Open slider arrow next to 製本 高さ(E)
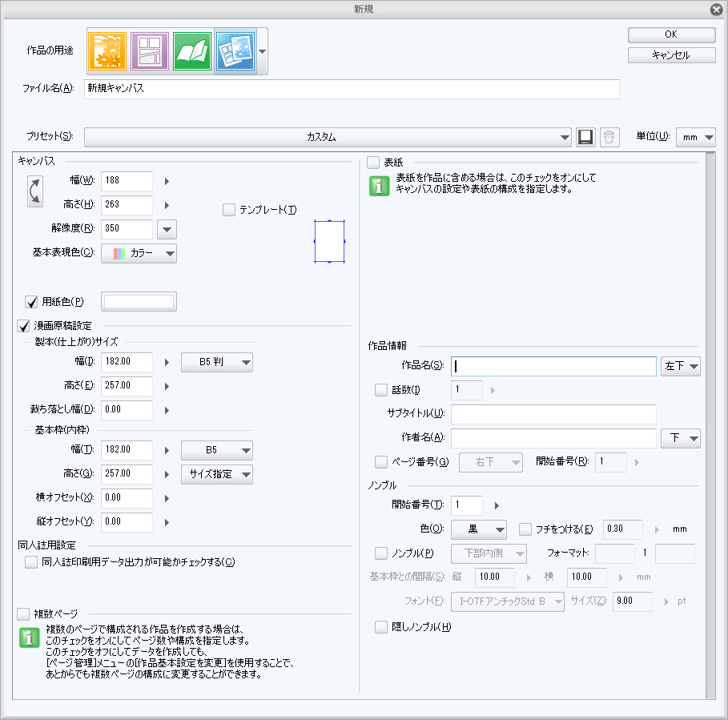The height and width of the screenshot is (720, 728). point(167,386)
